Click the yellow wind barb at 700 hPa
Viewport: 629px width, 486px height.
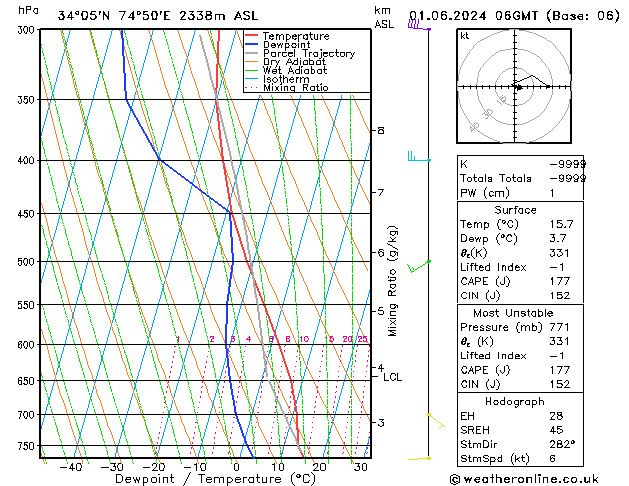[x=436, y=421]
